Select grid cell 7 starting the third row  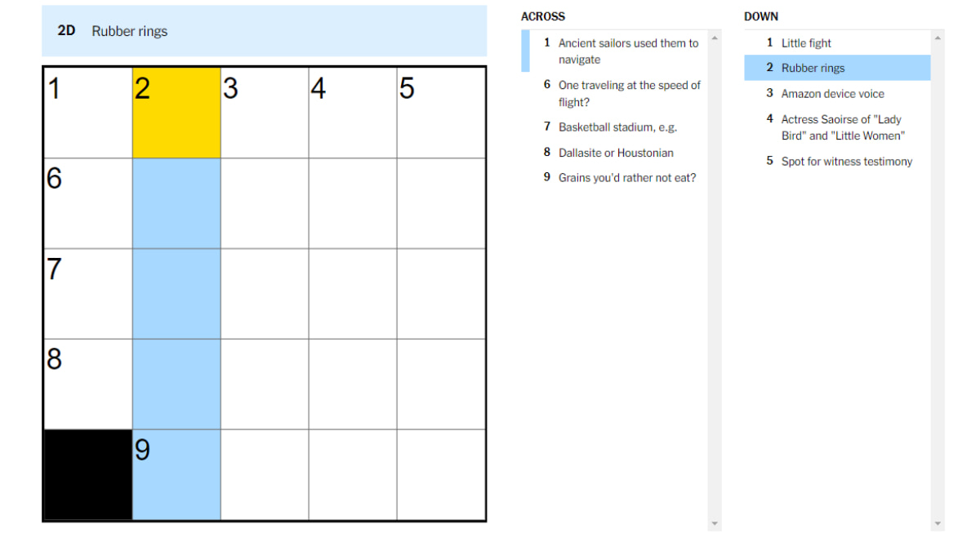(x=87, y=294)
